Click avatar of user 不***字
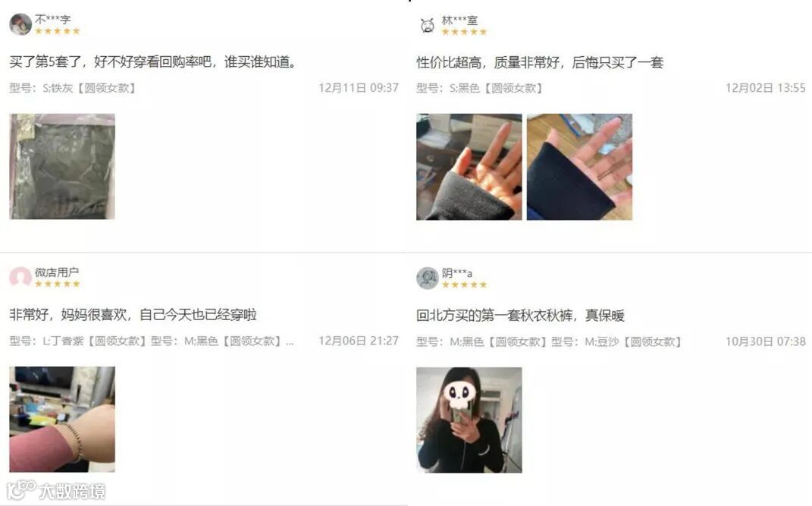The image size is (812, 506). tap(20, 24)
